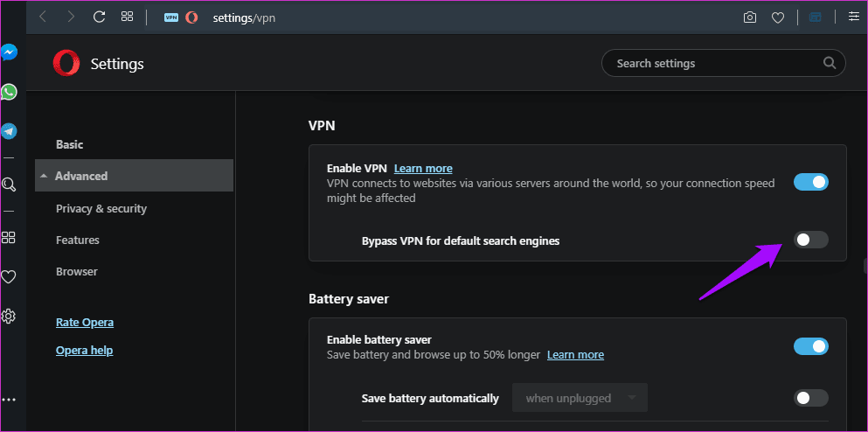The height and width of the screenshot is (432, 868).
Task: Click the Opera logo beside Settings
Action: coord(66,63)
